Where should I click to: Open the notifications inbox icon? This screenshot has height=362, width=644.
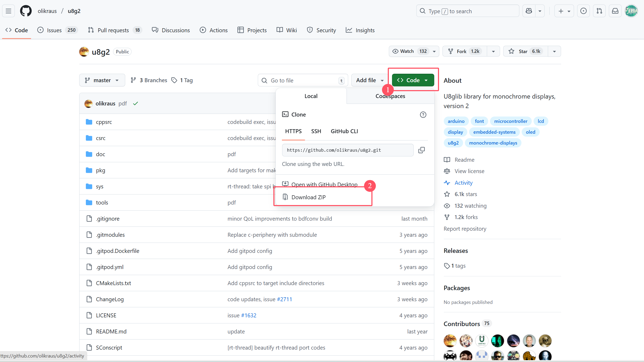pos(615,11)
